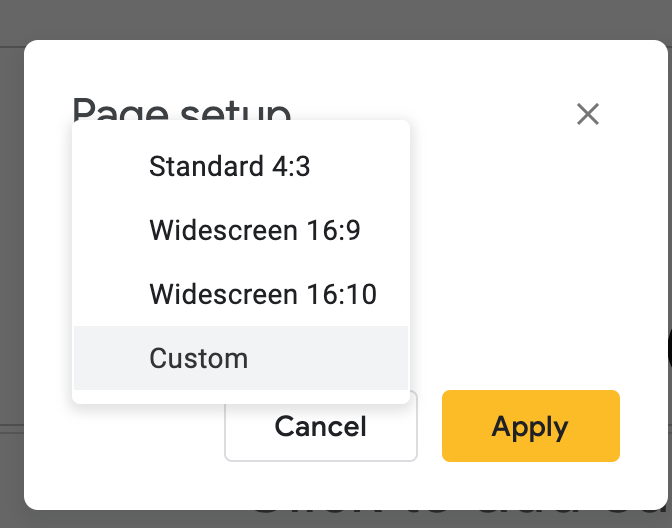Select Custom in the size dropdown
672x528 pixels.
199,358
